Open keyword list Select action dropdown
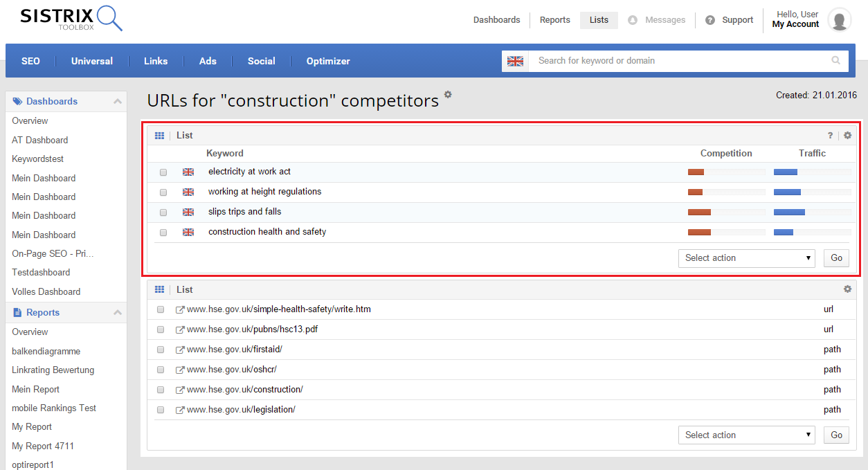Screen dimensions: 868x470 click(747, 258)
